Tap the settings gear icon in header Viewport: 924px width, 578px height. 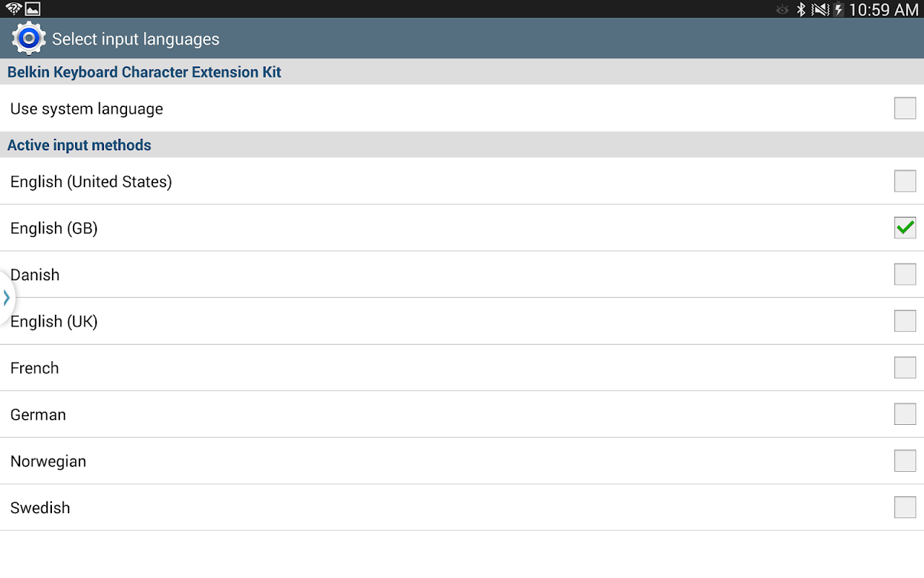pos(29,38)
